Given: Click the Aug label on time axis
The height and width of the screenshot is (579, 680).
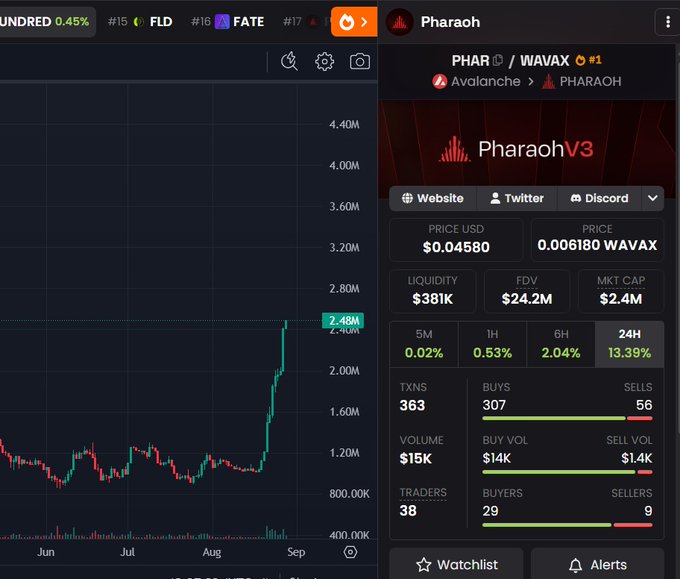Looking at the screenshot, I should pyautogui.click(x=212, y=552).
